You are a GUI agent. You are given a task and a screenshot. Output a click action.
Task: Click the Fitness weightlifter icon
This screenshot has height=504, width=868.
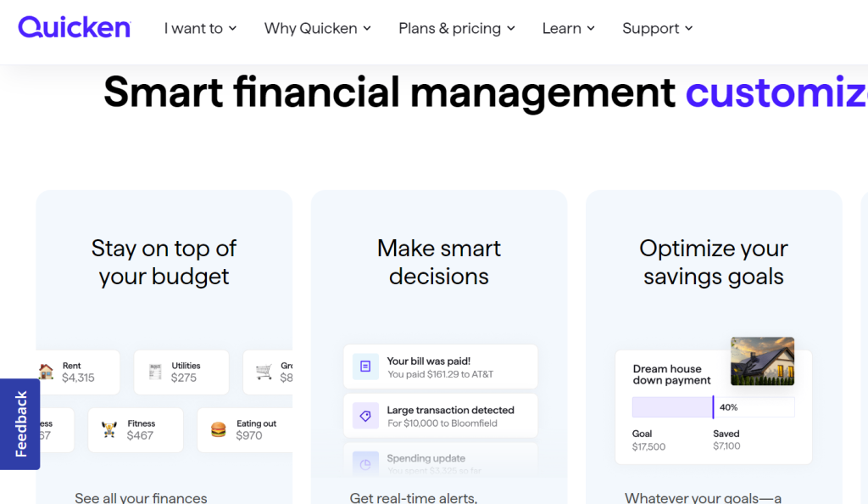(108, 429)
